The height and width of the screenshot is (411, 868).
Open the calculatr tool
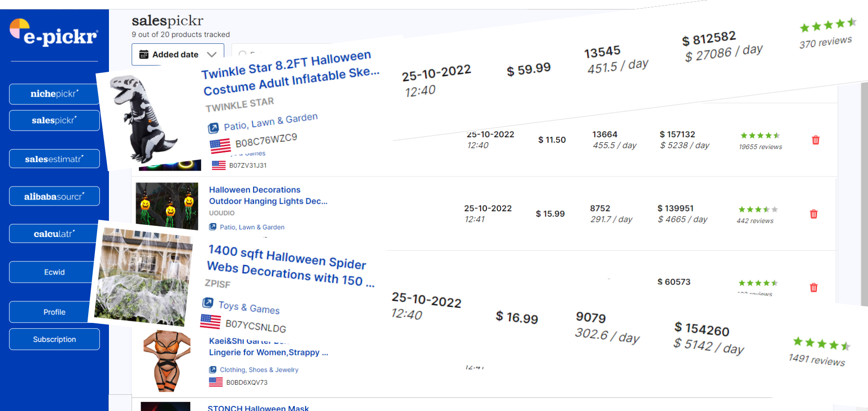coord(54,234)
